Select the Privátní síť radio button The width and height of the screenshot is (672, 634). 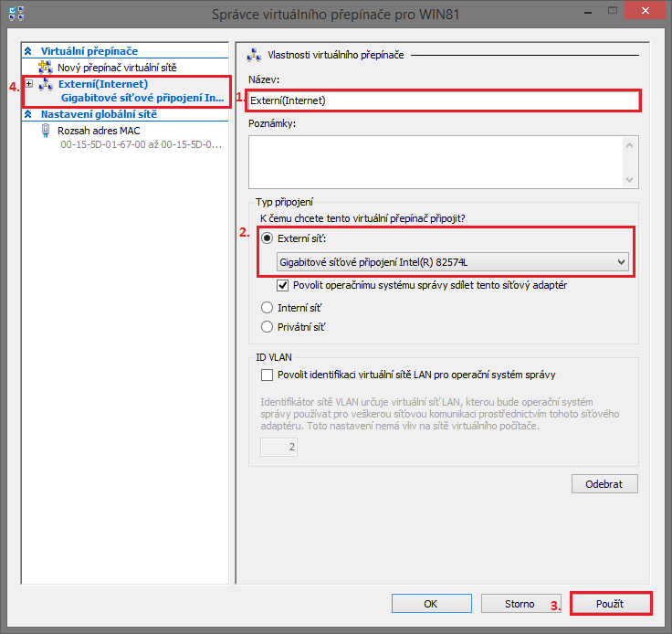click(x=267, y=327)
